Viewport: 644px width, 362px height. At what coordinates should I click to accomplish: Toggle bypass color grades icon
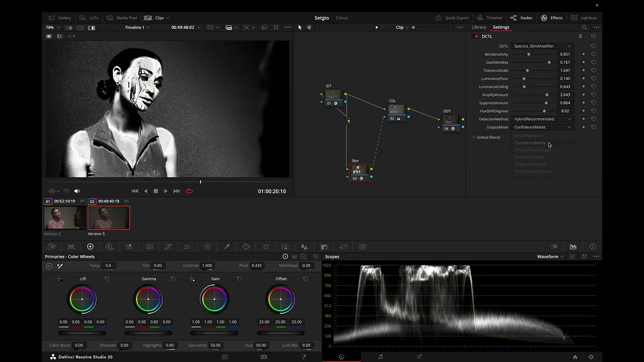264,27
